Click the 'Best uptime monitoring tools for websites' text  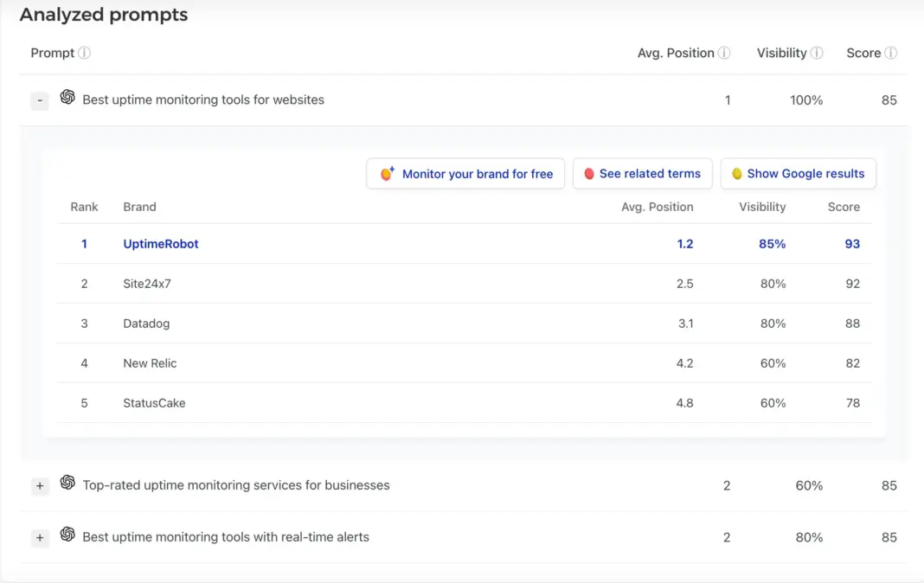[x=203, y=100]
